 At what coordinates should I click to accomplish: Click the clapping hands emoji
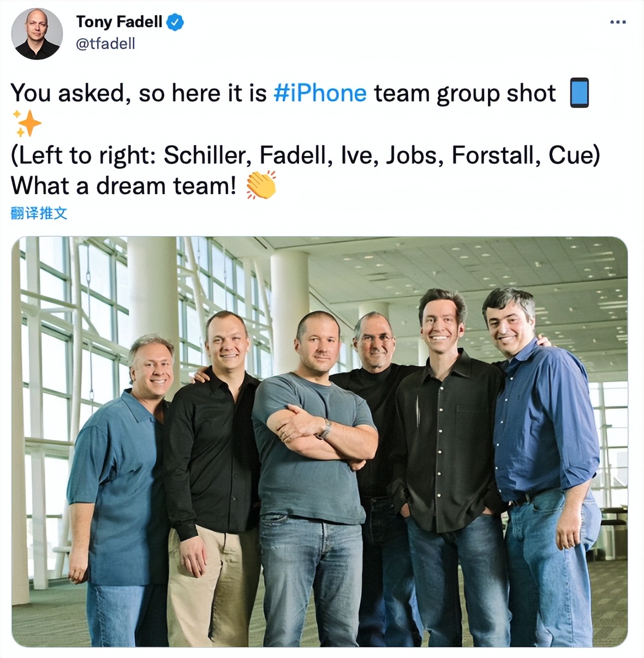click(x=261, y=186)
